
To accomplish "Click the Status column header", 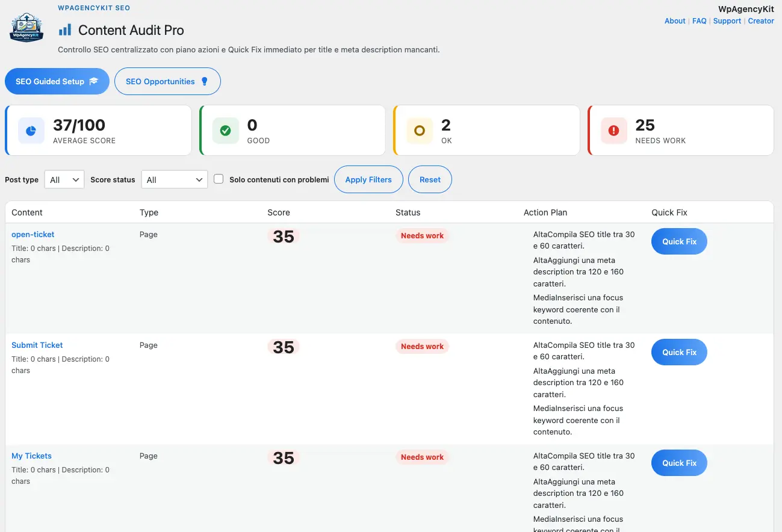I will tap(408, 212).
